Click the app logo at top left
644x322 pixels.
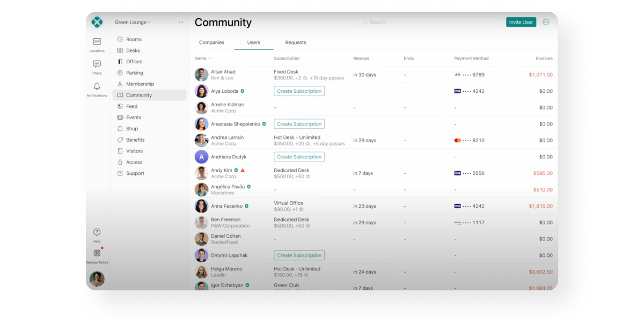97,22
